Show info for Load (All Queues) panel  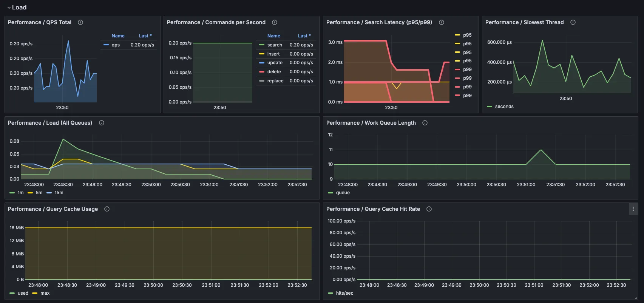coord(102,123)
